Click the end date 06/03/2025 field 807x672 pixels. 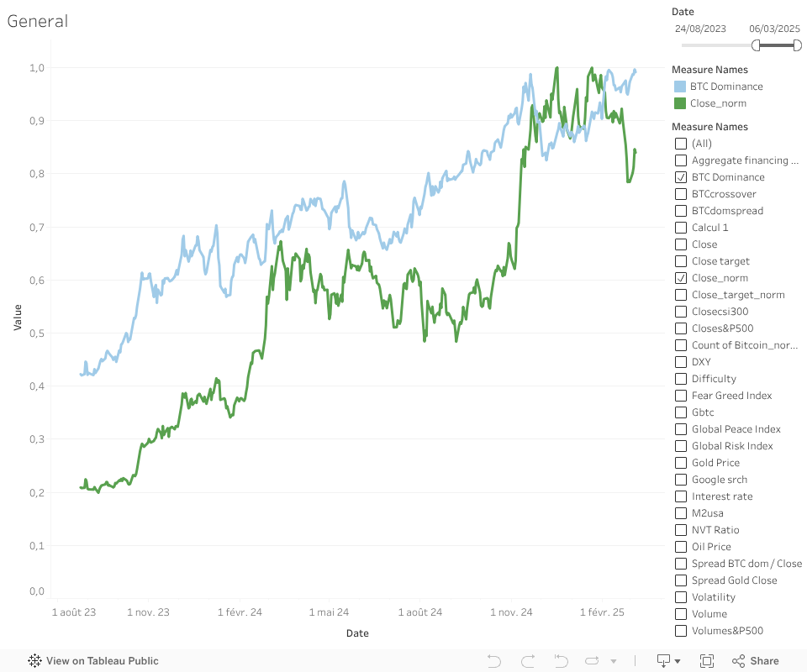point(774,28)
